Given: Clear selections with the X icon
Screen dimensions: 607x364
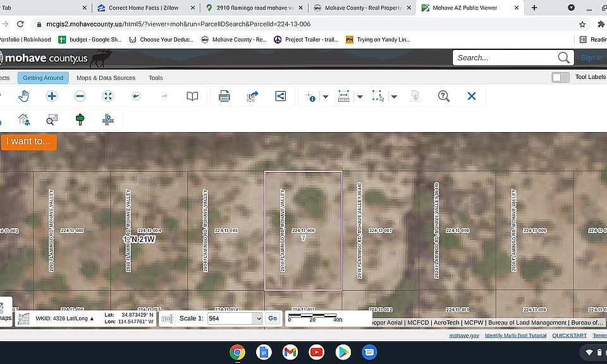Looking at the screenshot, I should 472,96.
